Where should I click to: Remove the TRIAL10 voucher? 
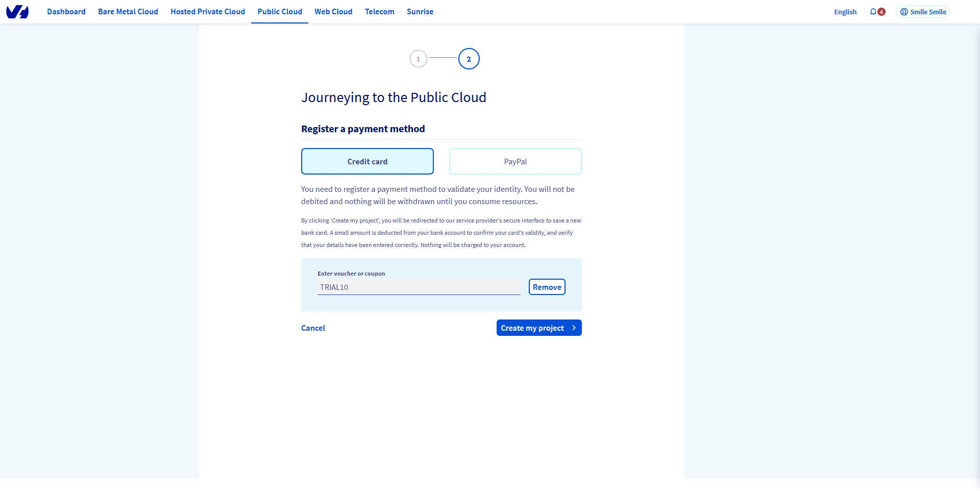click(547, 287)
